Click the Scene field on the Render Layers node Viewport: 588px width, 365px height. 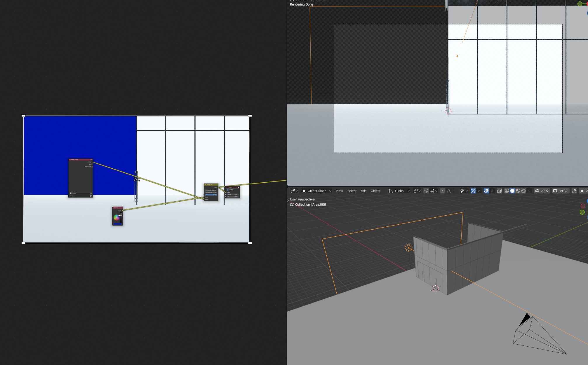pyautogui.click(x=81, y=193)
